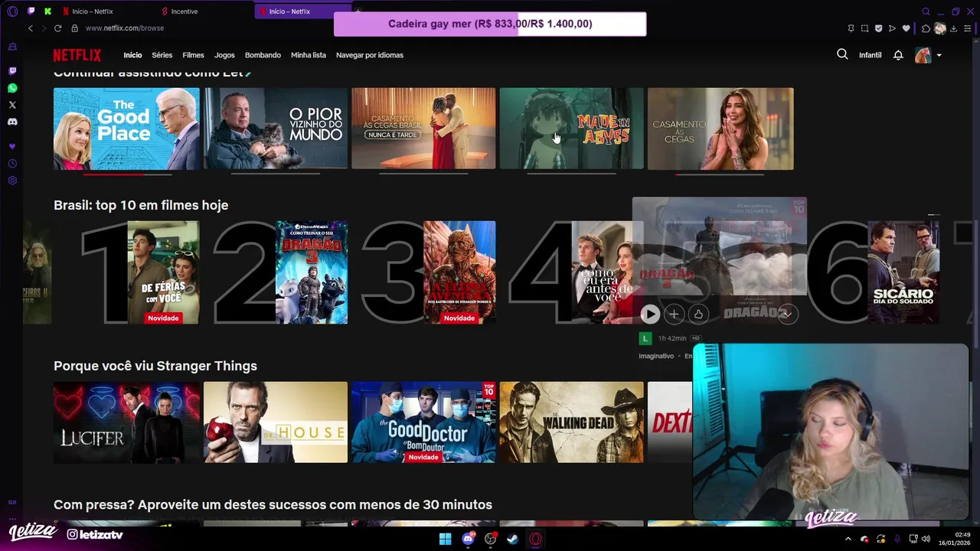Open the ad blocker shield icon

point(878,28)
